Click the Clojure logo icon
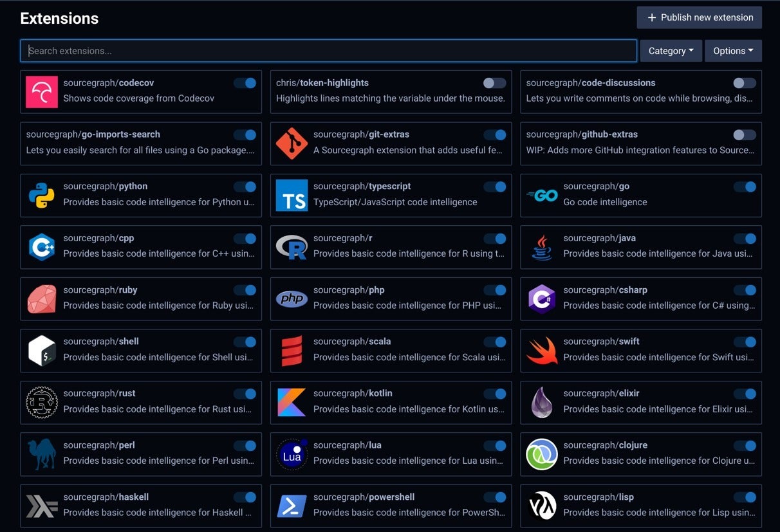This screenshot has width=780, height=532. pos(542,454)
